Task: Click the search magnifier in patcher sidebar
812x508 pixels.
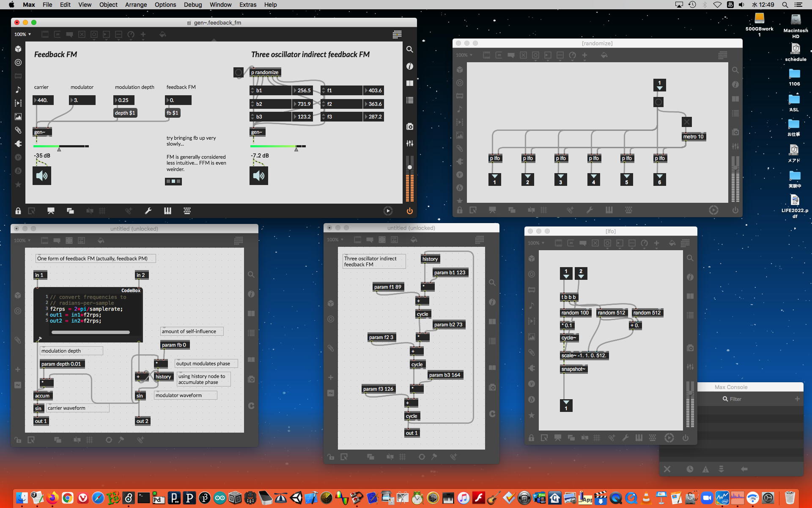Action: (x=409, y=50)
